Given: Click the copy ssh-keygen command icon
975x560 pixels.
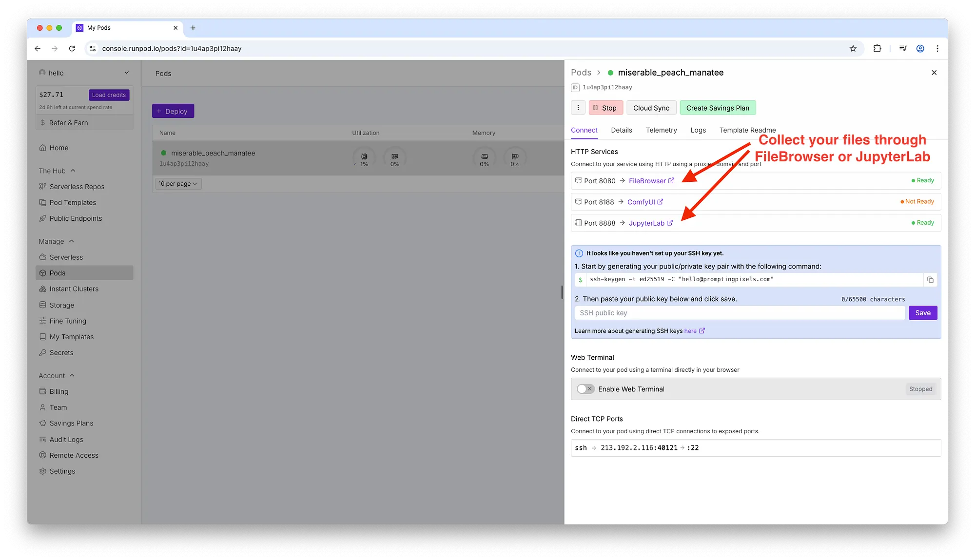Looking at the screenshot, I should (x=930, y=280).
